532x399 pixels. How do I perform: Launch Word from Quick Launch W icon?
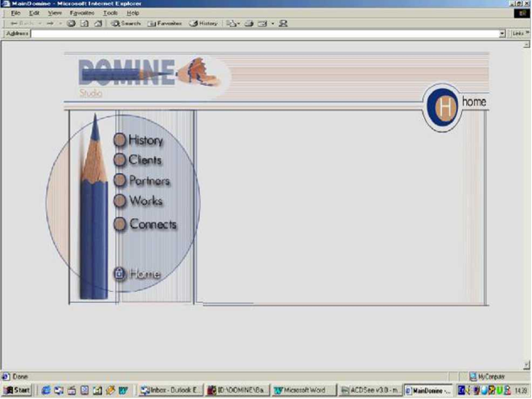(x=123, y=391)
